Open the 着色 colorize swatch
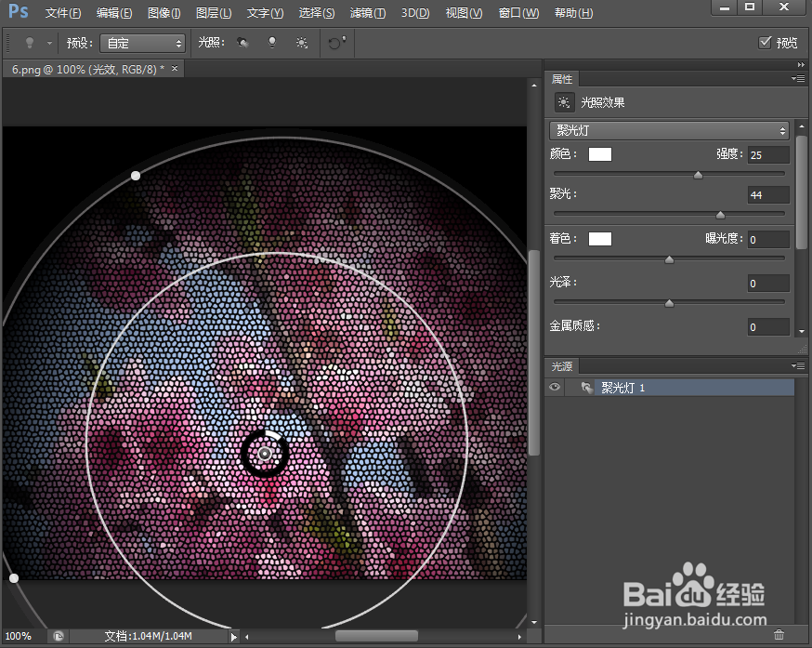Screen dimensions: 812x648 pos(599,239)
